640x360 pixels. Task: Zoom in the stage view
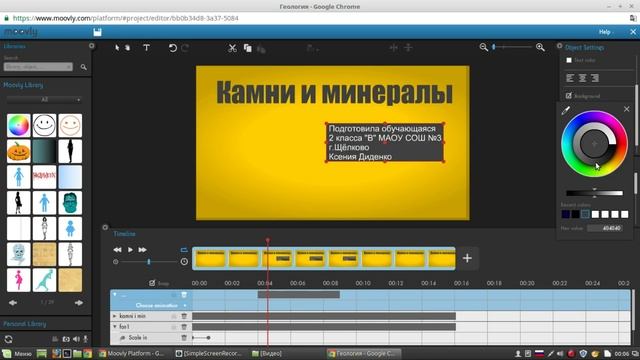[540, 47]
